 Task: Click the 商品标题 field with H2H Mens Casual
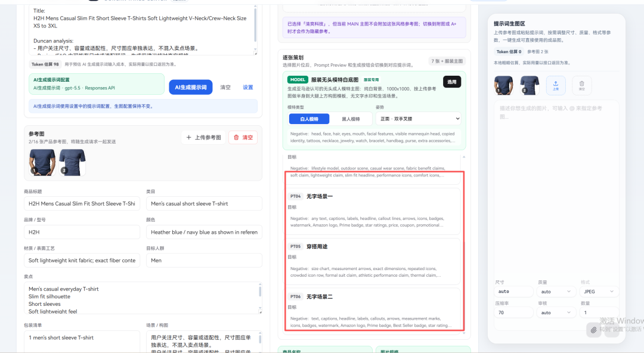(x=82, y=203)
